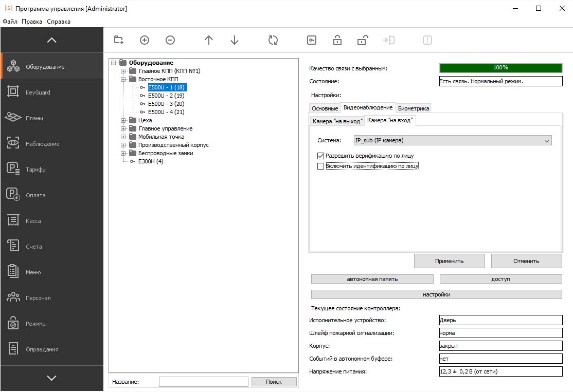Screen dimensions: 573x392
Task: Click the minus circle remove icon
Action: 170,40
